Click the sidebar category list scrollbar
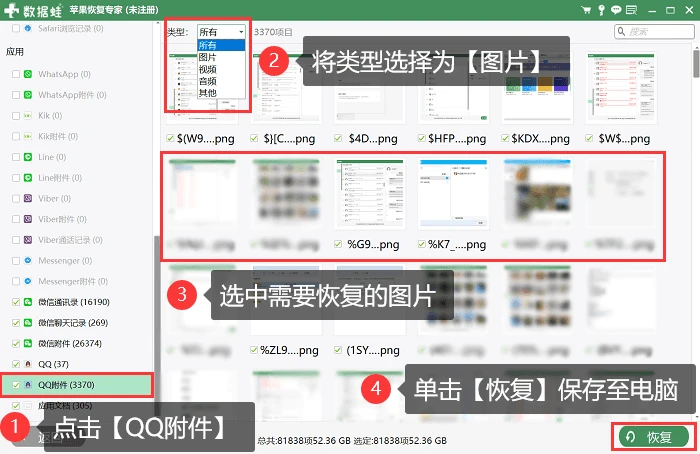Viewport: 700px width, 454px height. (157, 326)
